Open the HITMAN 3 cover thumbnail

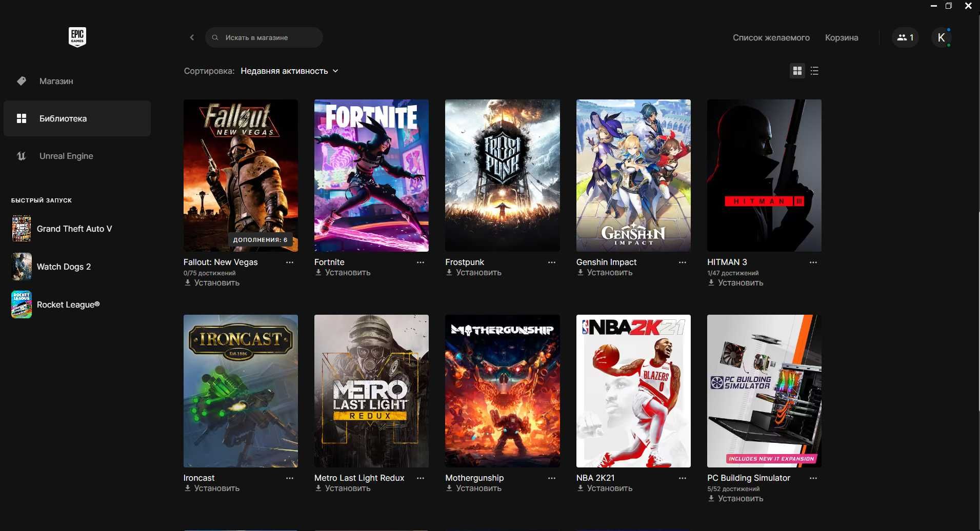click(x=764, y=175)
